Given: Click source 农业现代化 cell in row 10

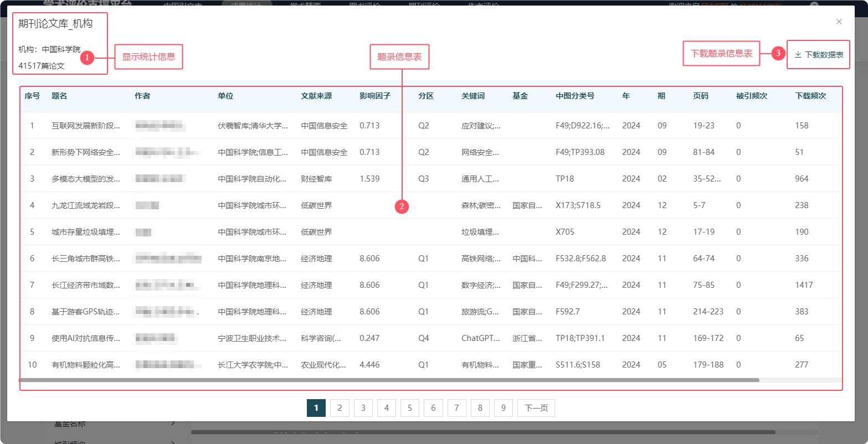Looking at the screenshot, I should (323, 365).
